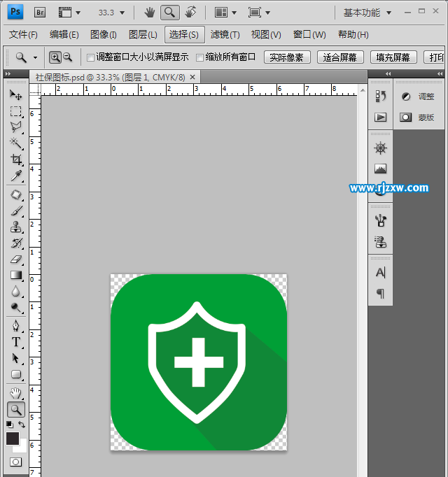The height and width of the screenshot is (477, 448).
Task: Select the Rectangular Marquee tool
Action: click(x=16, y=111)
